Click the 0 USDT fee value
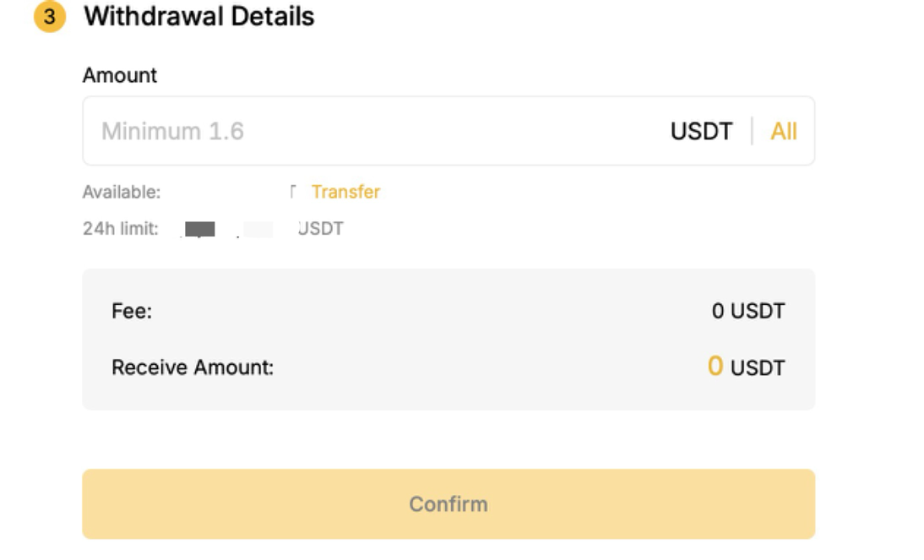This screenshot has height=560, width=924. pos(747,312)
